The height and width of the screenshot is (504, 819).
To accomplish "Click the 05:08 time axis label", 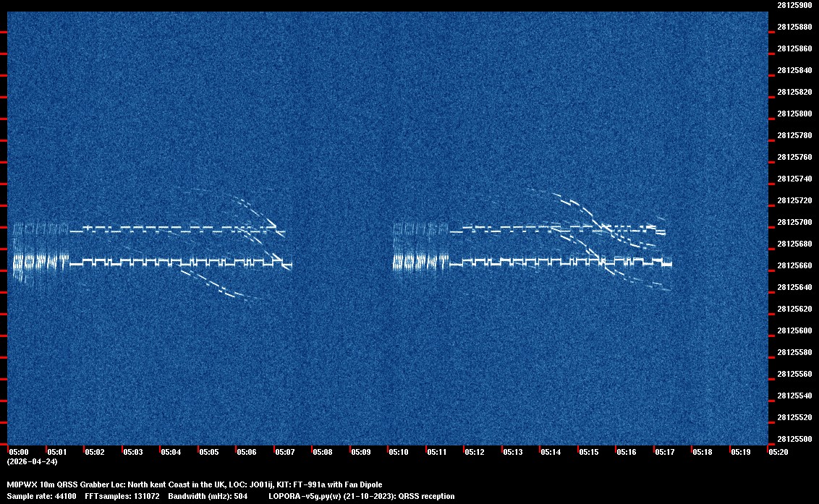I will 323,452.
